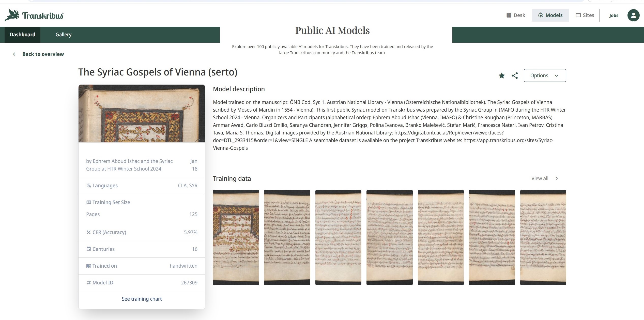Open the Models section in top navigation
Viewport: 644px width, 320px height.
tap(550, 15)
